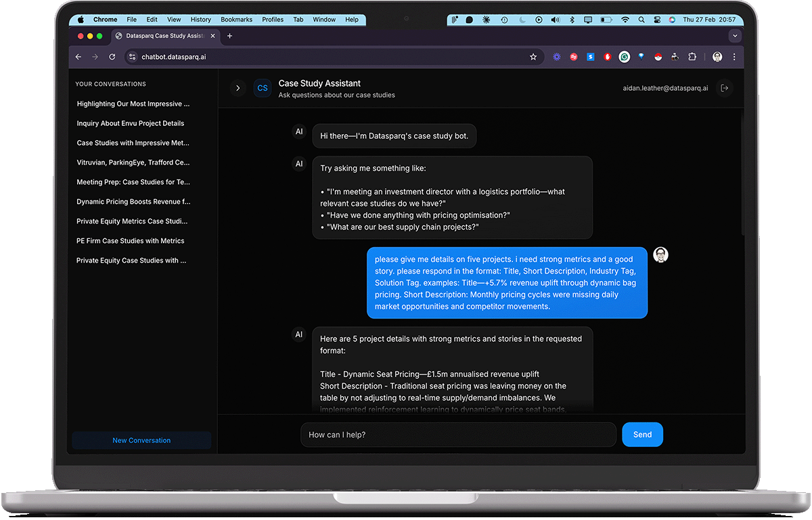Click the Send button
Viewport: 812px width, 520px height.
(642, 435)
